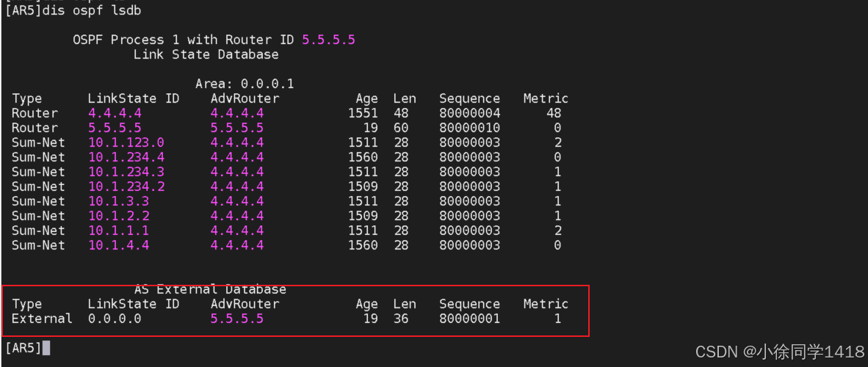The width and height of the screenshot is (868, 367).
Task: Click the Sum-Net entry 10.1.3.3
Action: pyautogui.click(x=118, y=201)
